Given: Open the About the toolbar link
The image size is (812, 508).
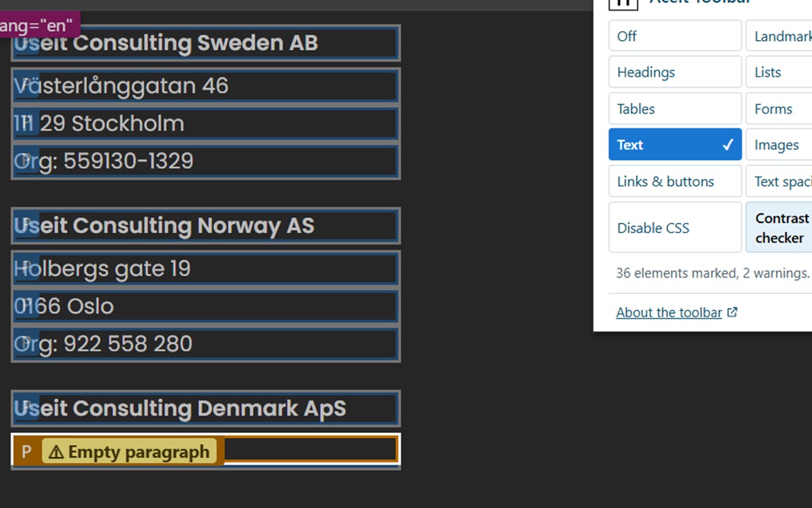Looking at the screenshot, I should pyautogui.click(x=669, y=312).
